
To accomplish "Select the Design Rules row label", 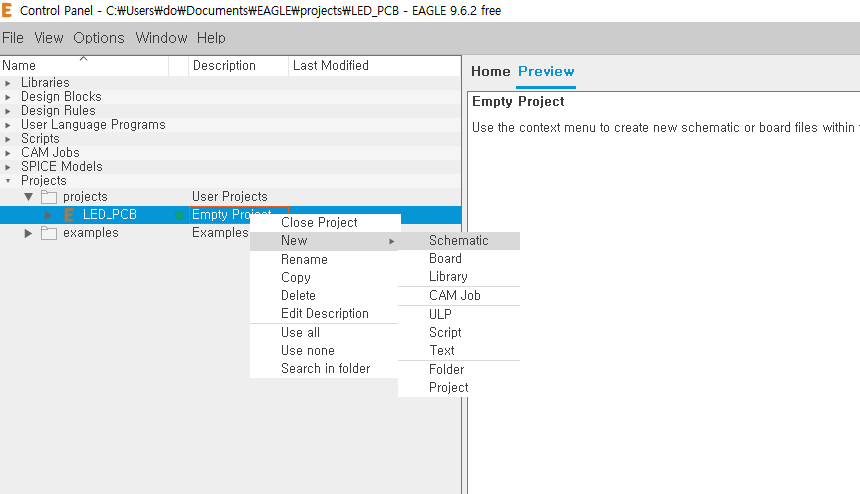I will pyautogui.click(x=58, y=111).
